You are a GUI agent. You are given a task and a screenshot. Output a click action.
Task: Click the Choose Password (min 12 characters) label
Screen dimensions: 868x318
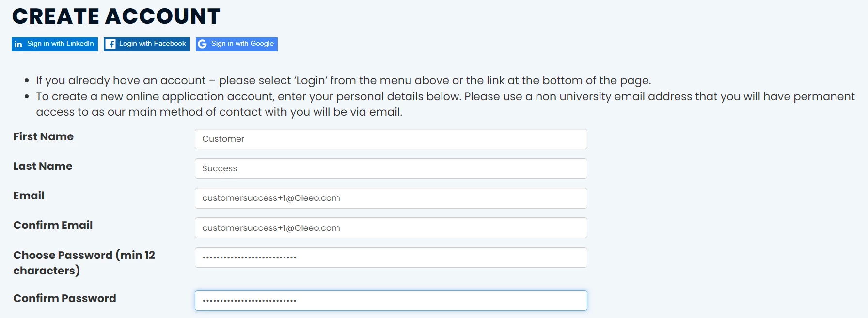pos(84,262)
